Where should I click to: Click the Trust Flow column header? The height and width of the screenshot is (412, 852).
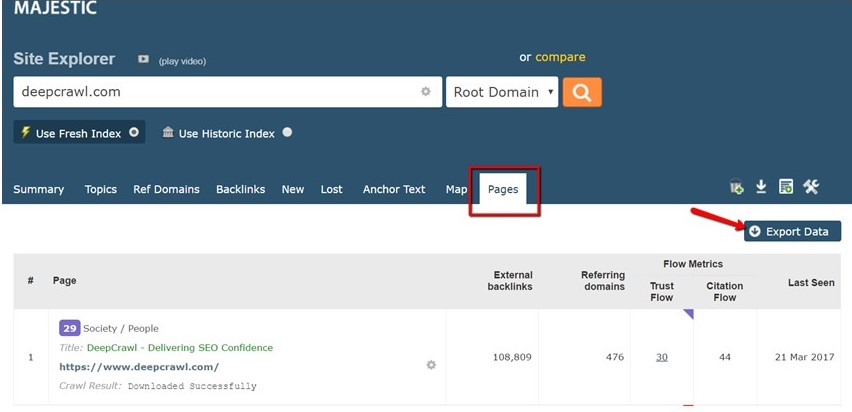coord(662,291)
